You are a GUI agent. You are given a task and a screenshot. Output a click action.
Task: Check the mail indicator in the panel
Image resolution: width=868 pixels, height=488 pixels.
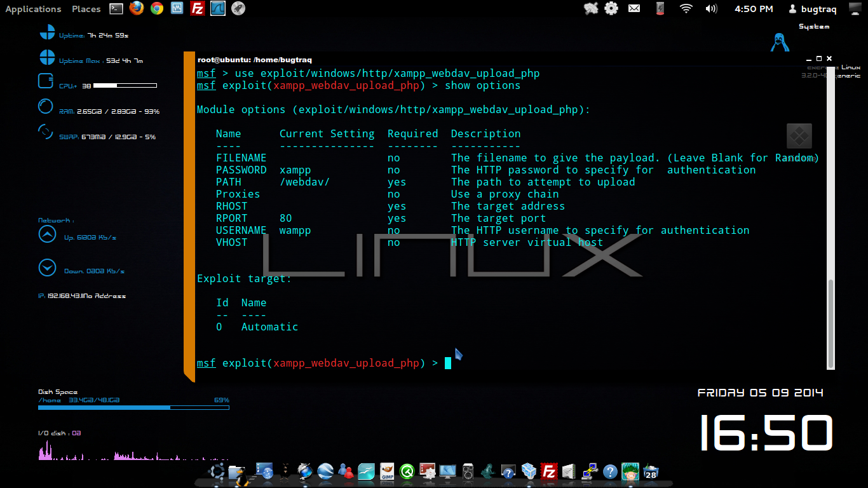point(634,8)
